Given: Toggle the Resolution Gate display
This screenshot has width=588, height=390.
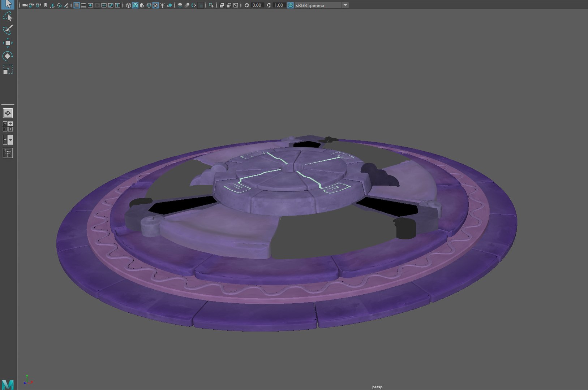Looking at the screenshot, I should (90, 5).
